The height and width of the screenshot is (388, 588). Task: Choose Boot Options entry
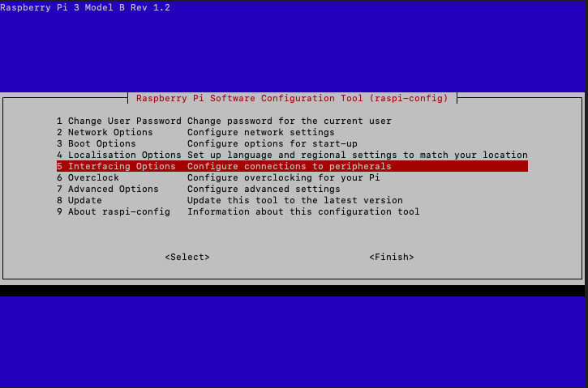(292, 143)
